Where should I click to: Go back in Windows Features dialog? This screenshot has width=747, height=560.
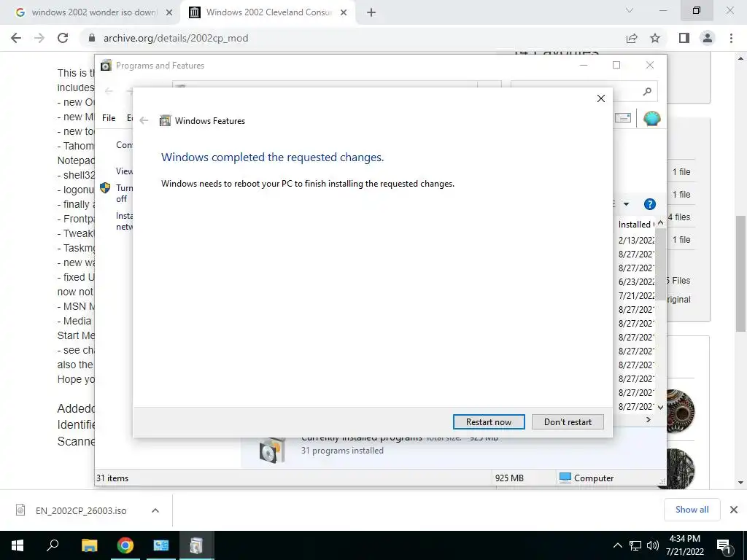144,121
